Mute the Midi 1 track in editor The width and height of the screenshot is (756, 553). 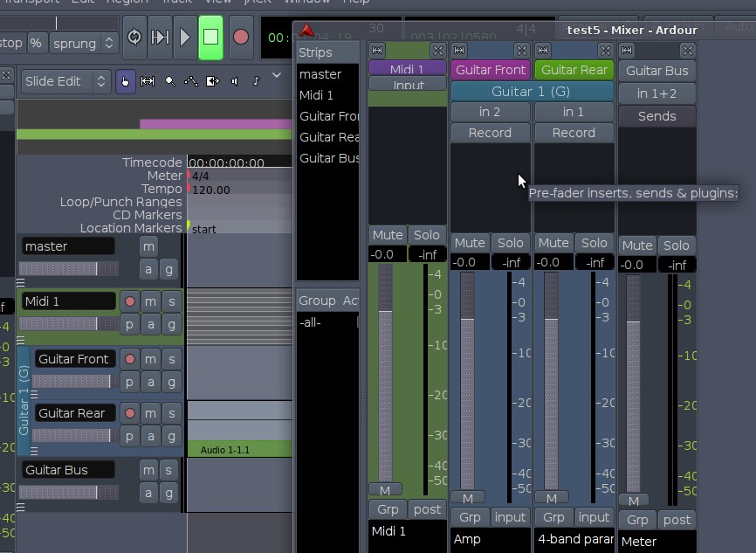click(x=150, y=301)
